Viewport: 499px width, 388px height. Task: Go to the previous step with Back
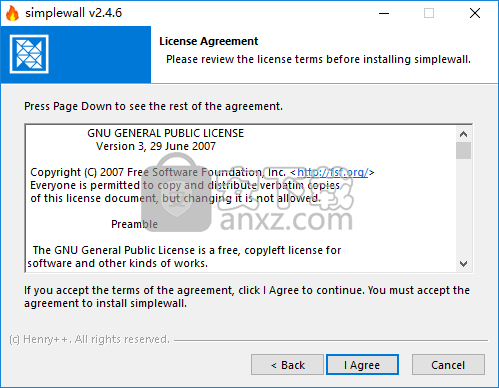pyautogui.click(x=287, y=365)
